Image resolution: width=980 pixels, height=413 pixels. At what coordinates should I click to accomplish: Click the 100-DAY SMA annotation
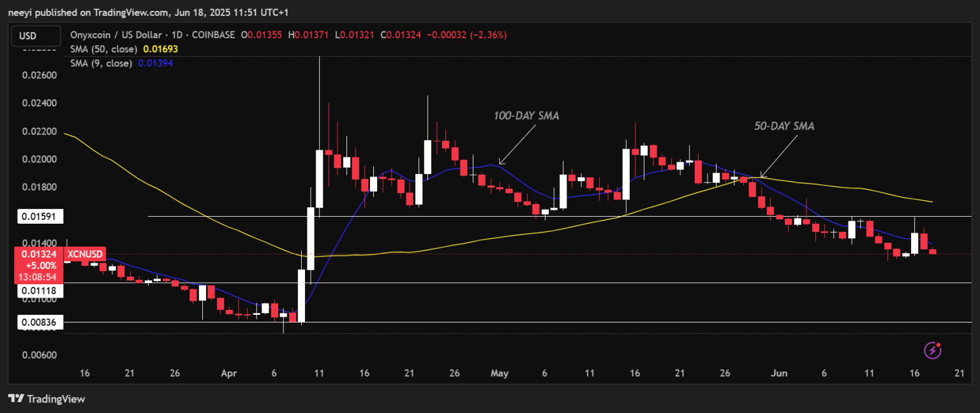526,115
